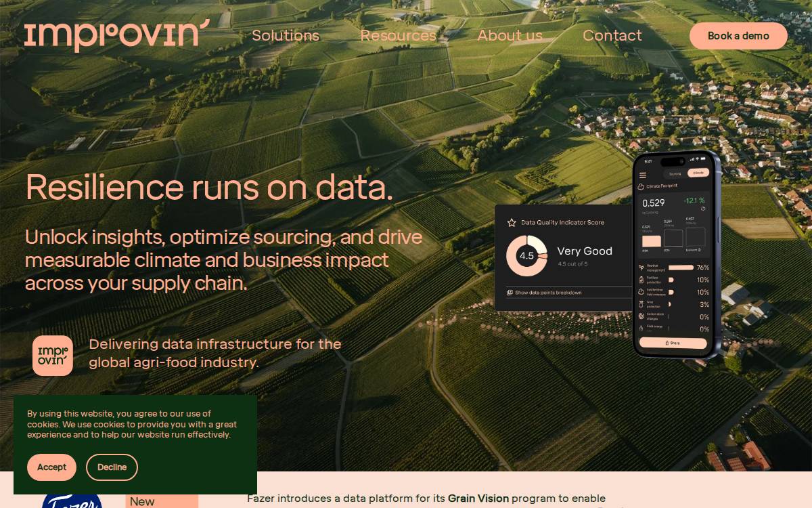
Task: Click the Crop protection icon
Action: point(641,304)
